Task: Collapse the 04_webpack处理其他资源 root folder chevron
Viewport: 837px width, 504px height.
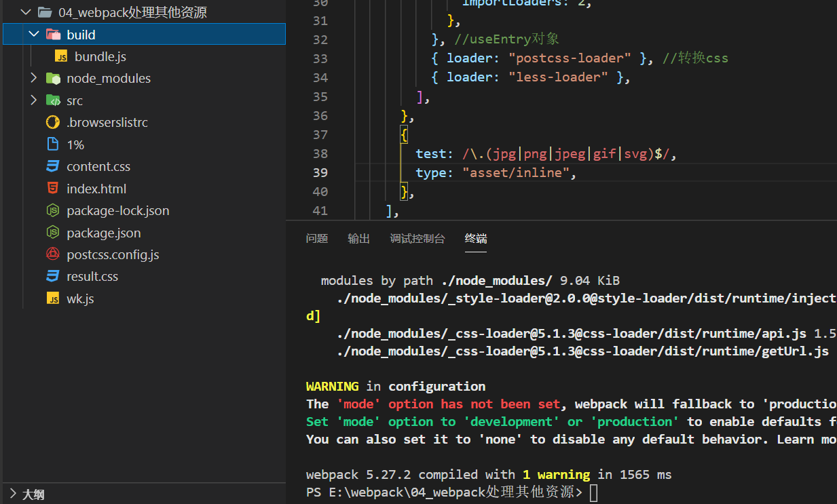Action: click(x=26, y=12)
